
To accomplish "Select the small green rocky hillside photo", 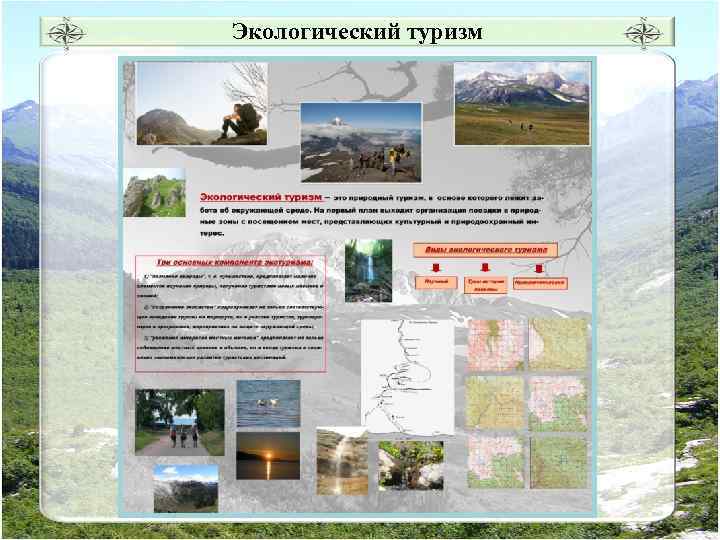I will (x=155, y=192).
